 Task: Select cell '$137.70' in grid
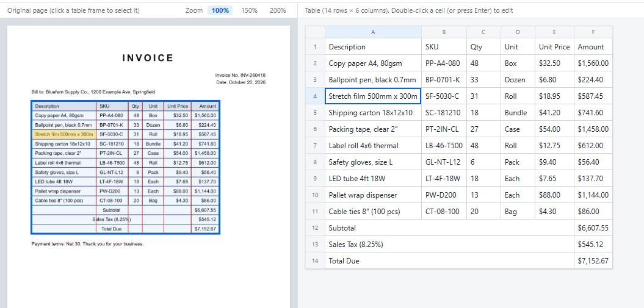(593, 179)
